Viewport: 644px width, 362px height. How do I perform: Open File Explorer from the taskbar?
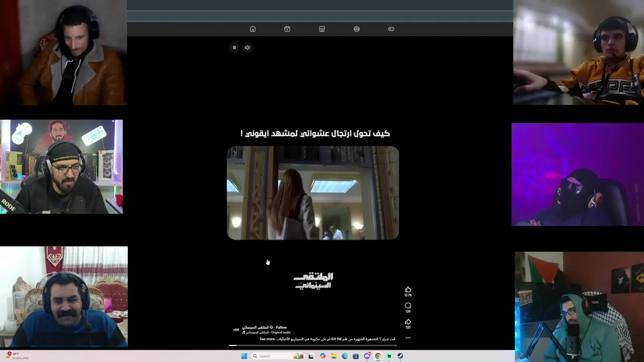334,356
